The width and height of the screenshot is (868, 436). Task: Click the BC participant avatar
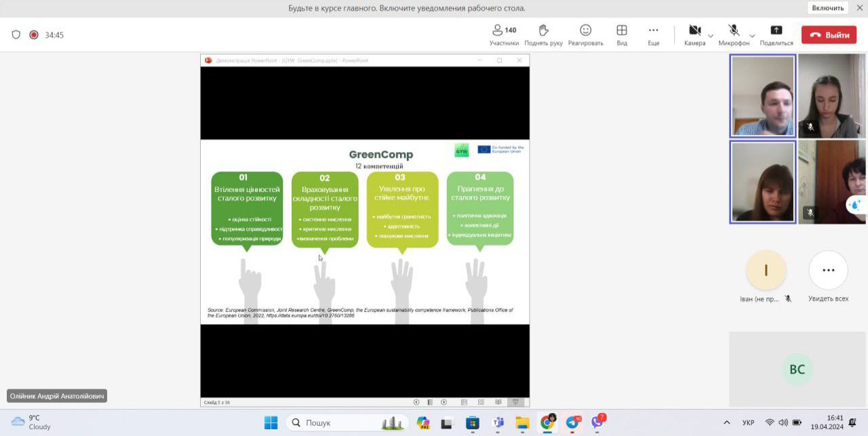point(797,370)
